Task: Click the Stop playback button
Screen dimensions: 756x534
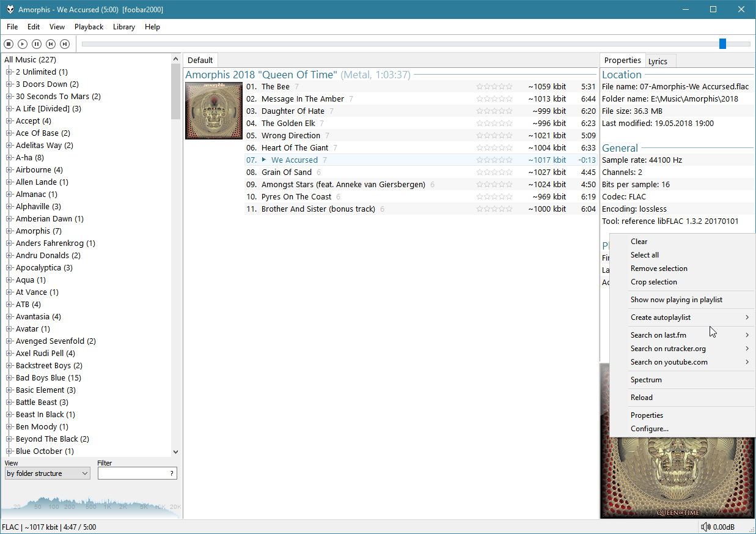Action: coord(9,44)
